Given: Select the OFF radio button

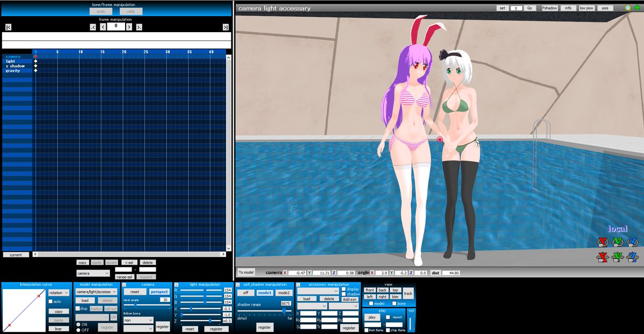Looking at the screenshot, I should [77, 330].
